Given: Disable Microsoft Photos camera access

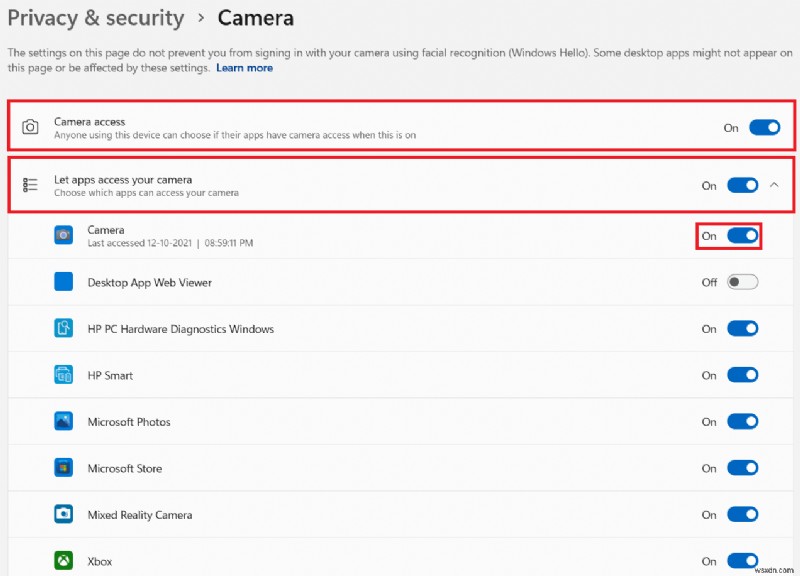Looking at the screenshot, I should [742, 421].
